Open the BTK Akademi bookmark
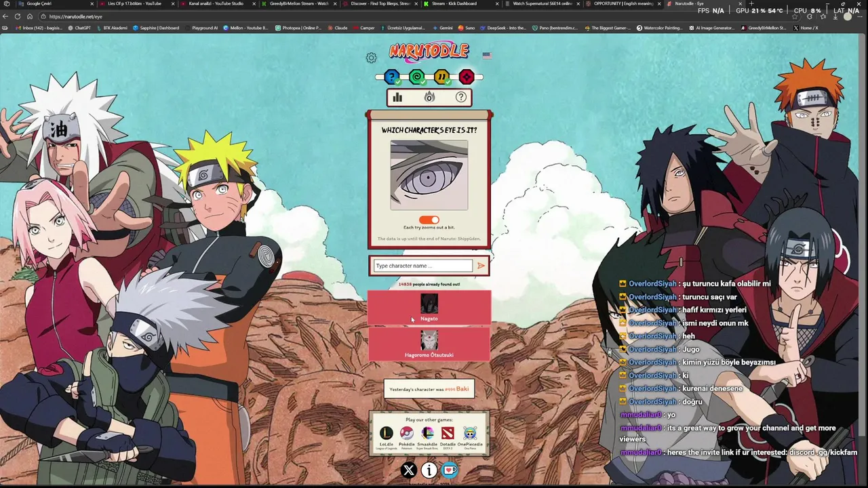 point(112,28)
